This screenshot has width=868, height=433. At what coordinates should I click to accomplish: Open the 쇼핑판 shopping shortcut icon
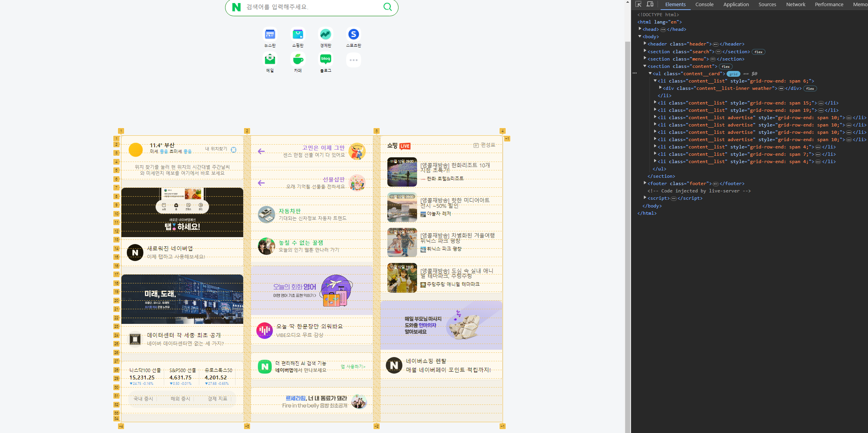[x=298, y=34]
